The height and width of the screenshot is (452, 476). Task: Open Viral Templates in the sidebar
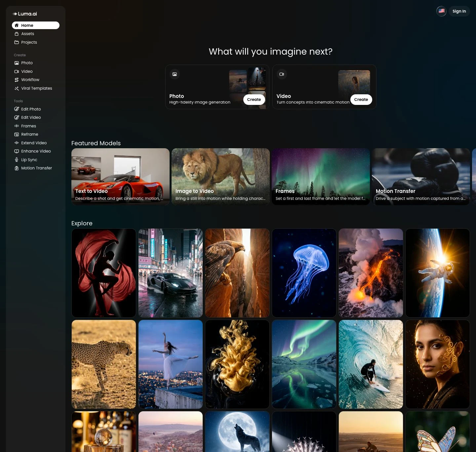(x=36, y=88)
